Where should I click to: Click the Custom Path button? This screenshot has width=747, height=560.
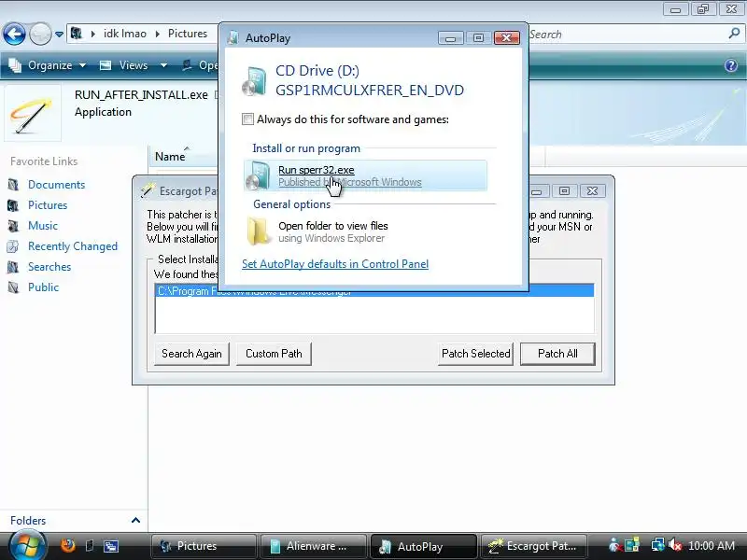click(274, 354)
